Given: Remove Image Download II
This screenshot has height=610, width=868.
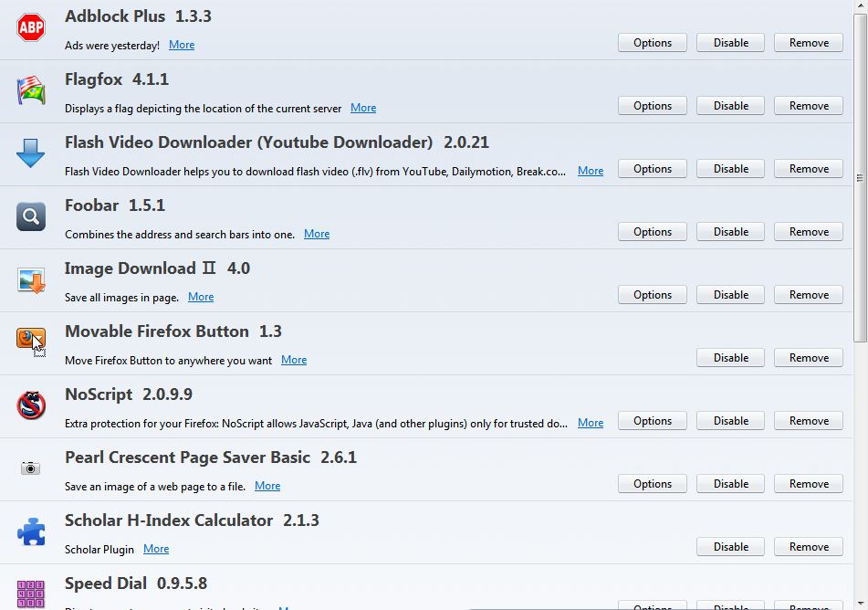Looking at the screenshot, I should point(809,295).
